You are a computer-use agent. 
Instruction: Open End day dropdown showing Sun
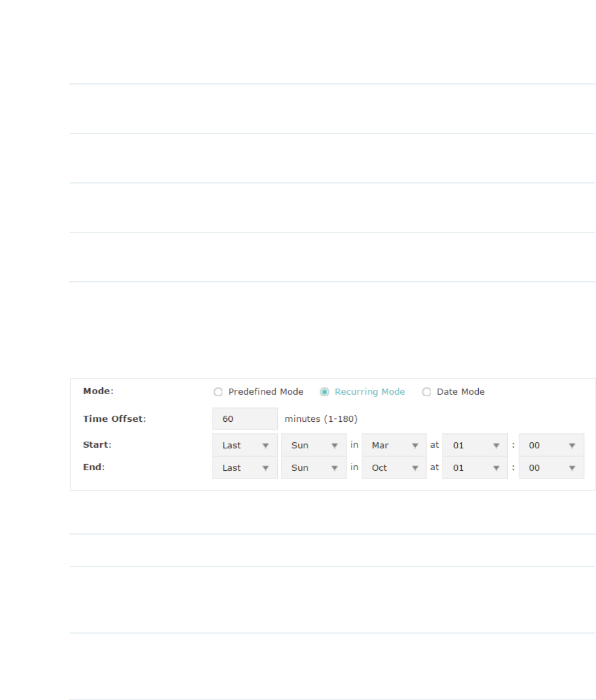(313, 468)
